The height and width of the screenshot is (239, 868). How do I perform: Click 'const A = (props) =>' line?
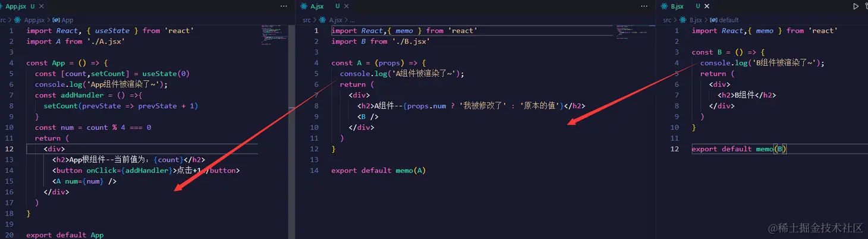click(378, 63)
